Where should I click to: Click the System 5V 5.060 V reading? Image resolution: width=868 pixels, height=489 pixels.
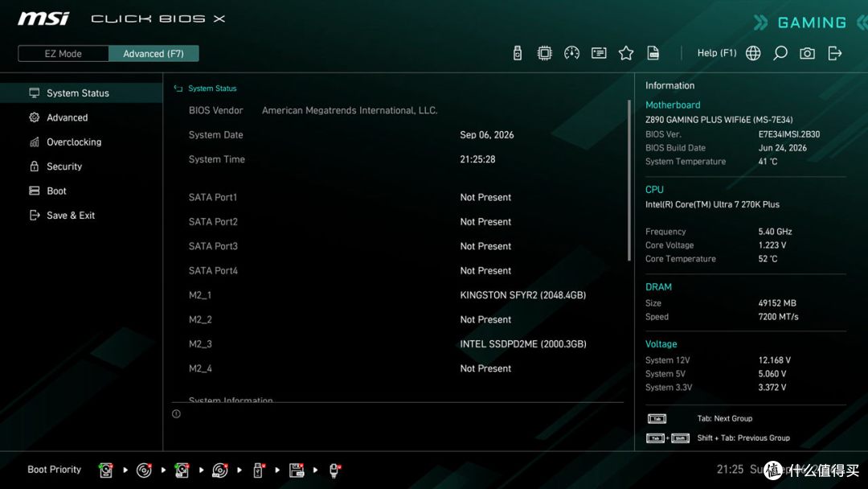tap(772, 374)
